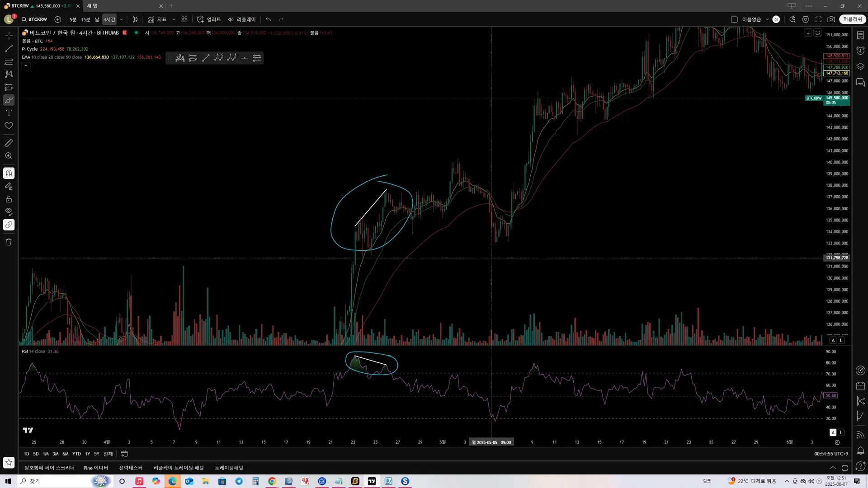Click the undo arrow

pos(269,19)
